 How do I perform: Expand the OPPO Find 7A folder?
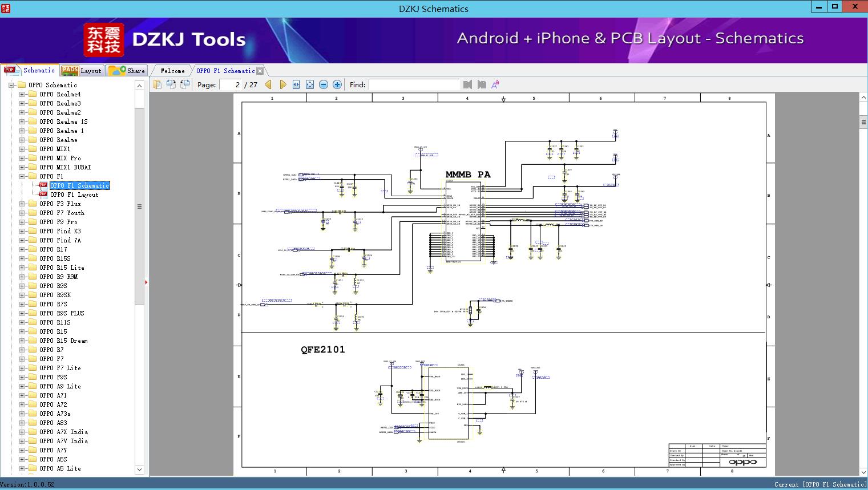22,240
